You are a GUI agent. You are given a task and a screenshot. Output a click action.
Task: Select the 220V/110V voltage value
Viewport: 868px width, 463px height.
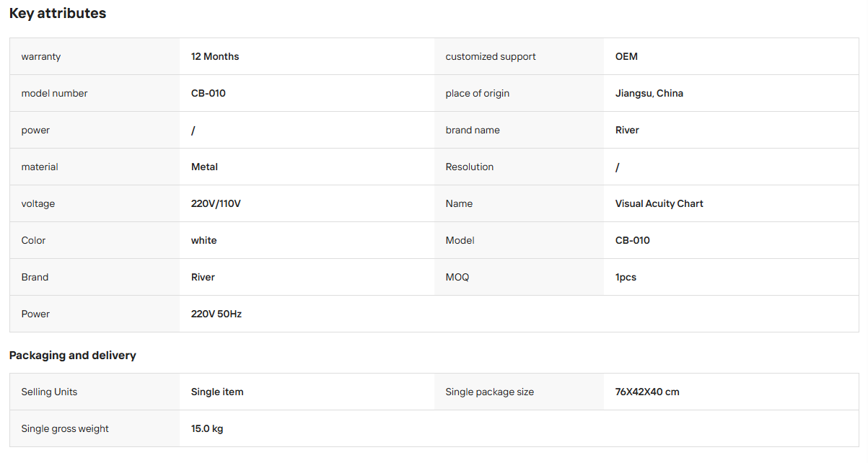tap(216, 203)
